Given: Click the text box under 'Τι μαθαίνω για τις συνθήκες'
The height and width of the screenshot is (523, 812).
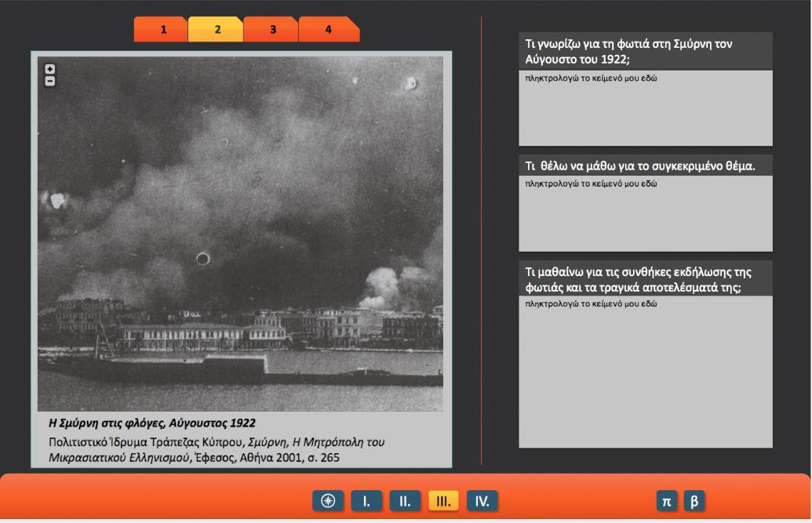Looking at the screenshot, I should click(x=646, y=372).
